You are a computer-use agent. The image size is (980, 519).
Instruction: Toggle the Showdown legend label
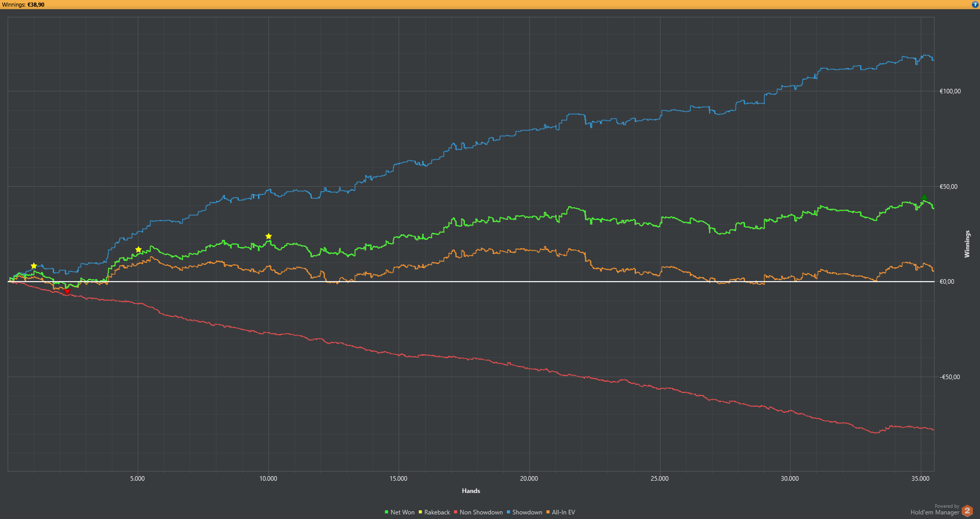pyautogui.click(x=527, y=512)
